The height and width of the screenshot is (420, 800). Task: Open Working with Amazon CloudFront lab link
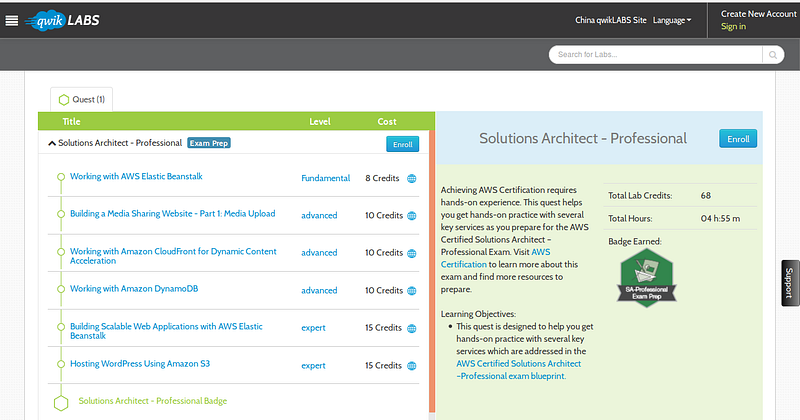(173, 256)
